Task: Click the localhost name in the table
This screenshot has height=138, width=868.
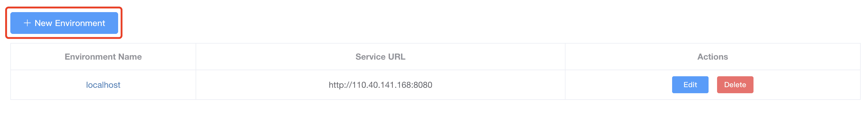Action: (x=103, y=85)
